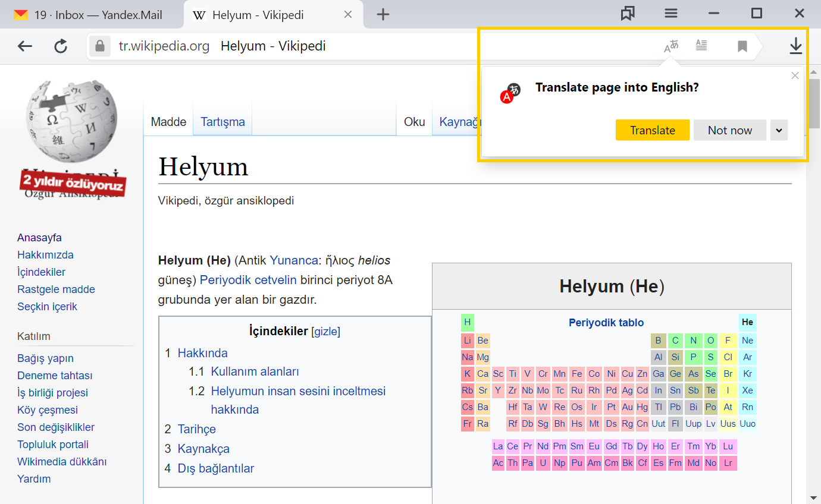This screenshot has height=504, width=821.
Task: Dismiss the translate popup with its X
Action: coord(795,75)
